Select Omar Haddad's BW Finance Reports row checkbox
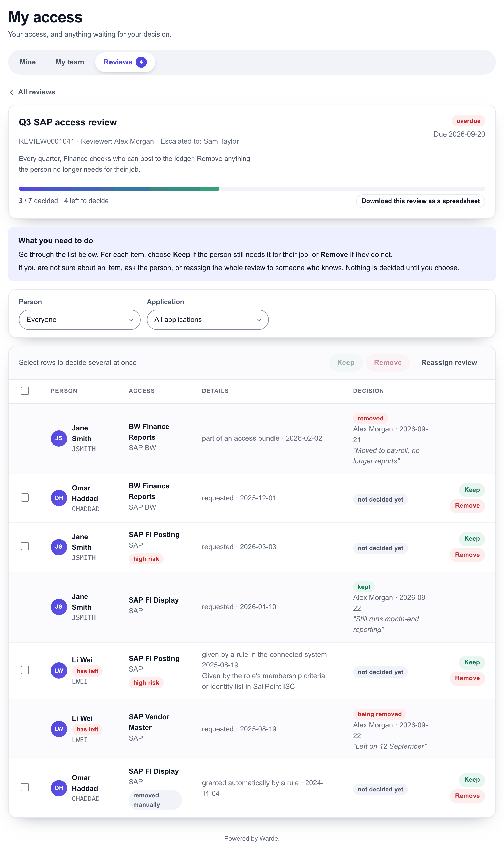Image resolution: width=504 pixels, height=868 pixels. 25,497
